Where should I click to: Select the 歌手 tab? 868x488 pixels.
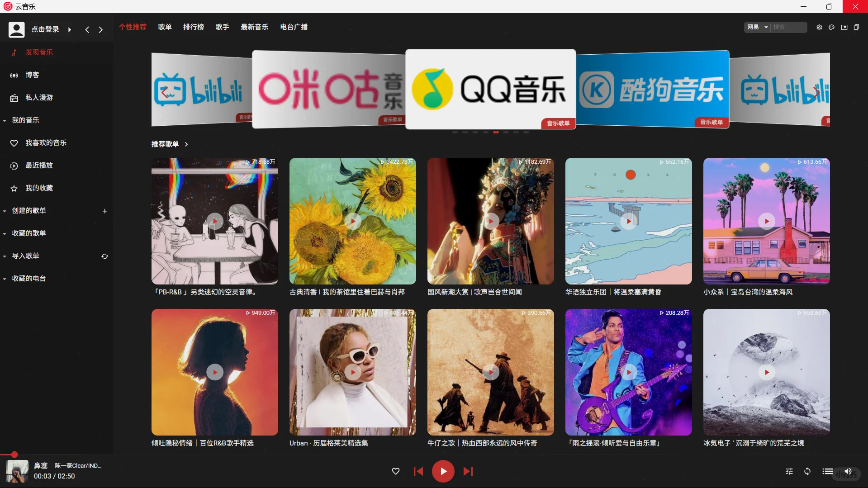coord(223,27)
